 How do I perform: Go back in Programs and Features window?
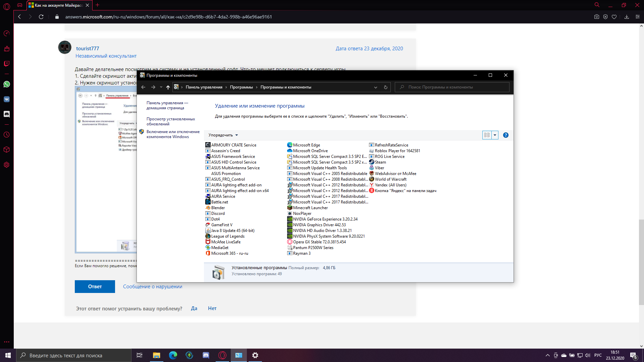pyautogui.click(x=143, y=87)
